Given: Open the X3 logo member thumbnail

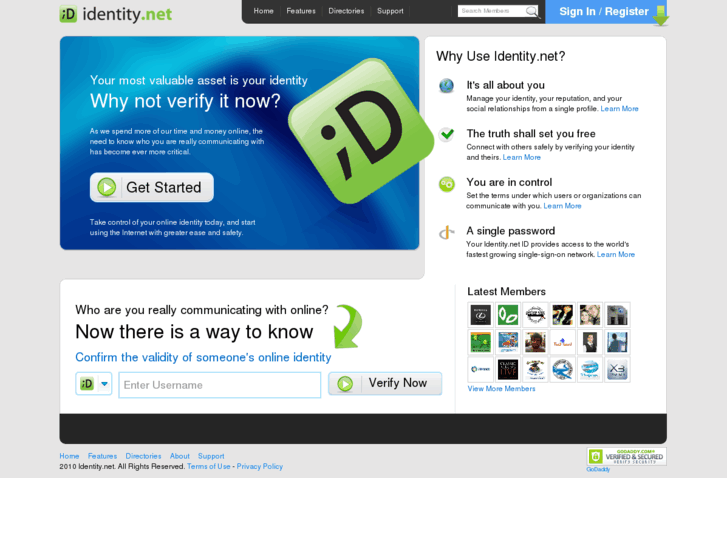Looking at the screenshot, I should [x=617, y=370].
